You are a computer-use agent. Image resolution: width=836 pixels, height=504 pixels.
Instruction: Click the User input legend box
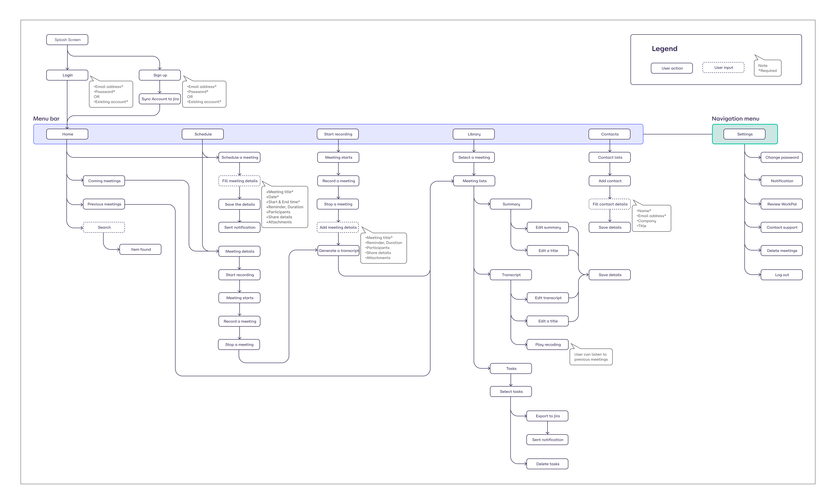(x=723, y=68)
